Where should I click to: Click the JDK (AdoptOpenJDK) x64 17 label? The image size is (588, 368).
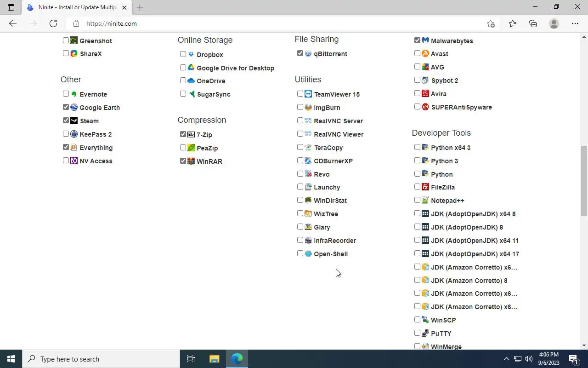475,253
